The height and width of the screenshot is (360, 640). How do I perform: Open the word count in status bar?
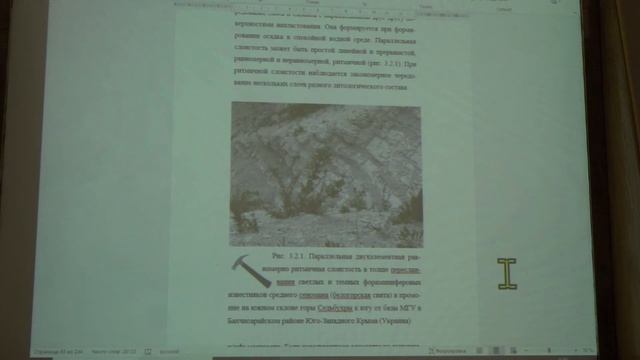click(x=113, y=351)
